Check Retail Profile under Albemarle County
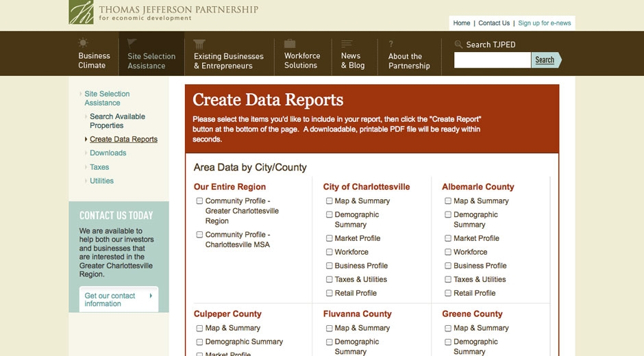 tap(448, 293)
